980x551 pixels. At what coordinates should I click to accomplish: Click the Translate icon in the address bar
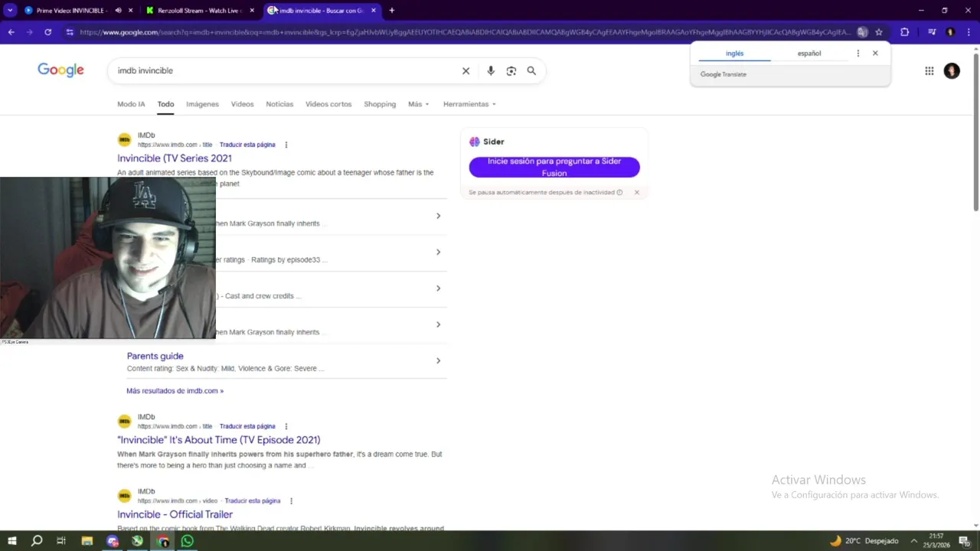[863, 32]
